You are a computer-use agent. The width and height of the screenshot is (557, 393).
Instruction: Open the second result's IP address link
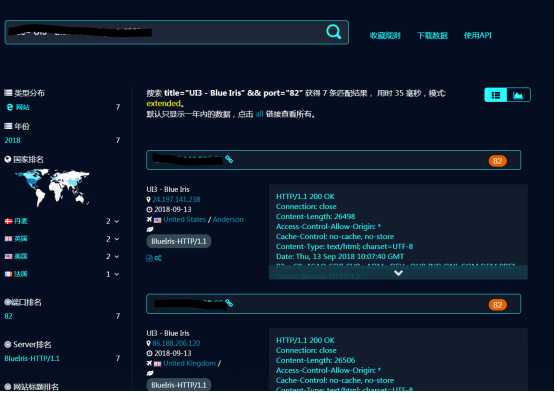coord(176,343)
